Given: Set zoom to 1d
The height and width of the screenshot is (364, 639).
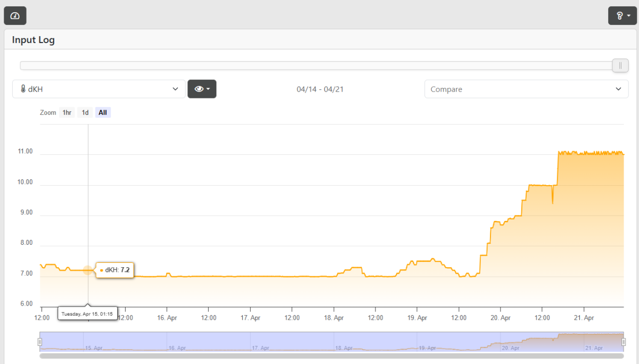Looking at the screenshot, I should tap(85, 113).
